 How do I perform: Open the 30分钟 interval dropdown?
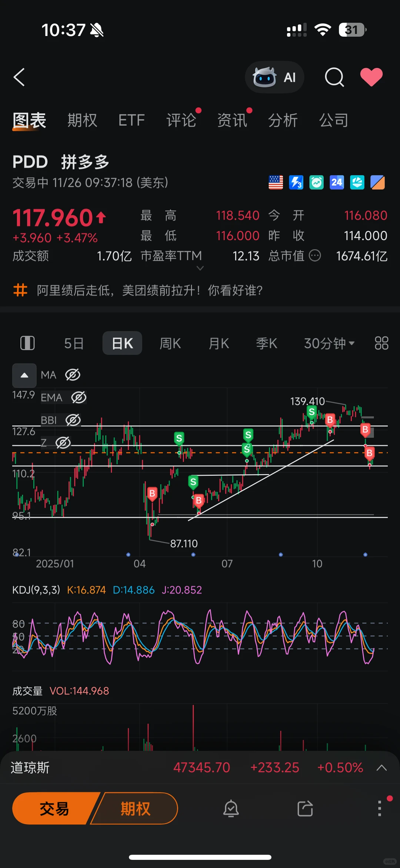click(x=329, y=343)
